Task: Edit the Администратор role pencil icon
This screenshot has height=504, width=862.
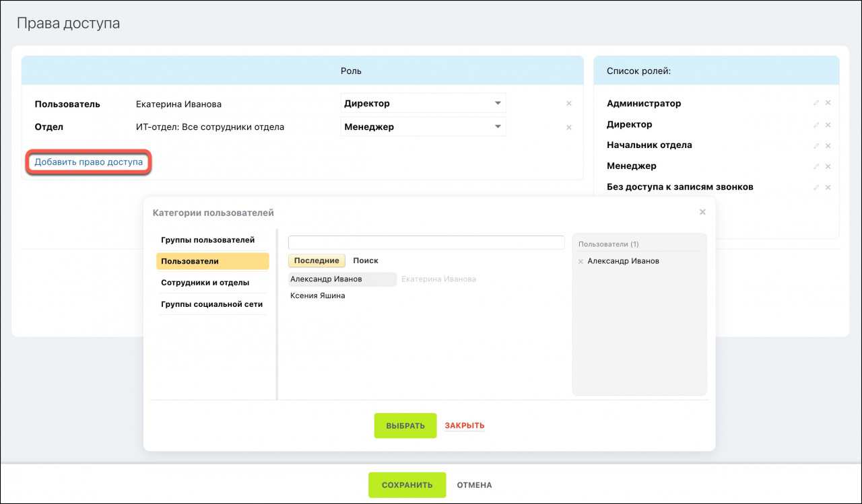Action: 816,104
